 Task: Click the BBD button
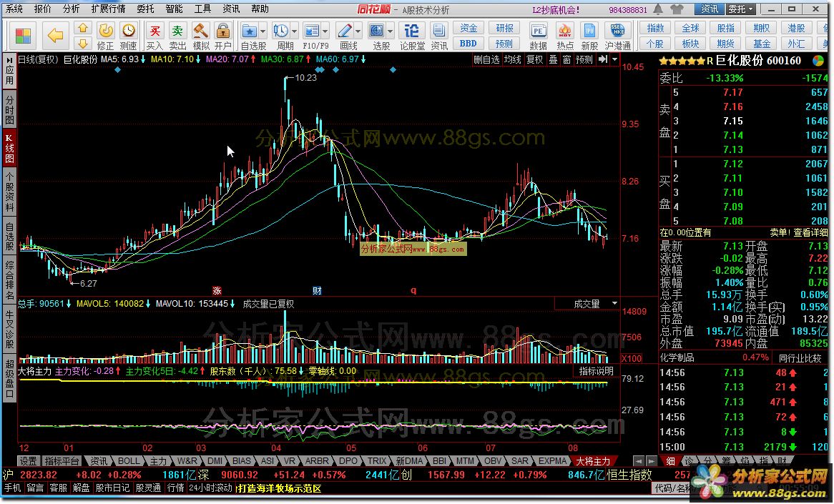[468, 44]
